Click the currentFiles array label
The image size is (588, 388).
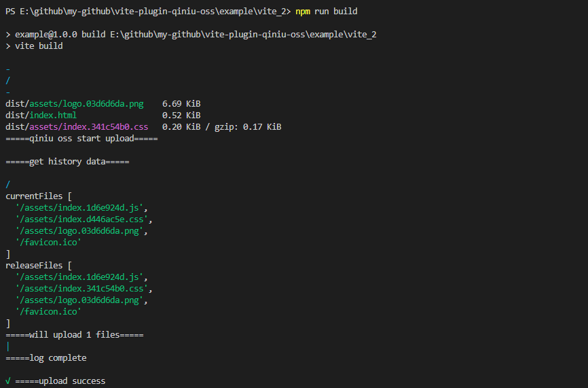pyautogui.click(x=34, y=196)
